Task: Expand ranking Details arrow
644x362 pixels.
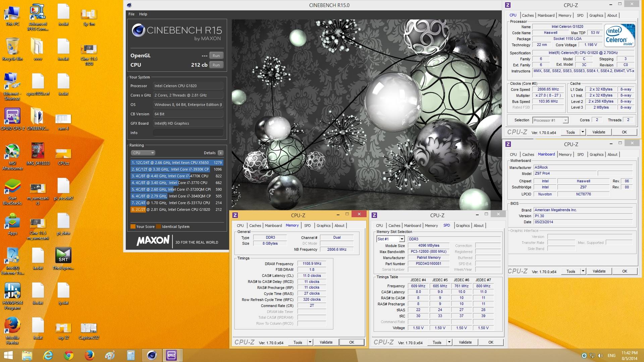Action: click(x=220, y=153)
